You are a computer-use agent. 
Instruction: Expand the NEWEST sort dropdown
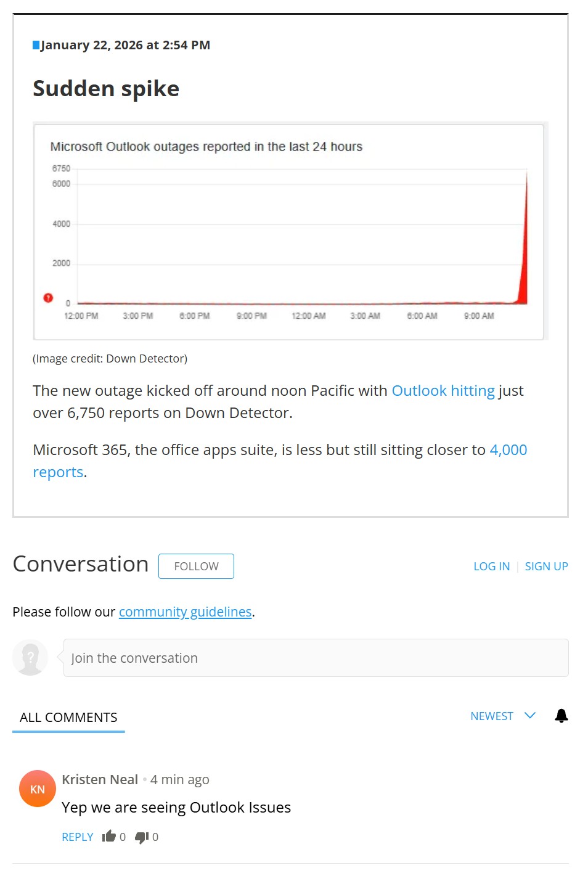(502, 716)
